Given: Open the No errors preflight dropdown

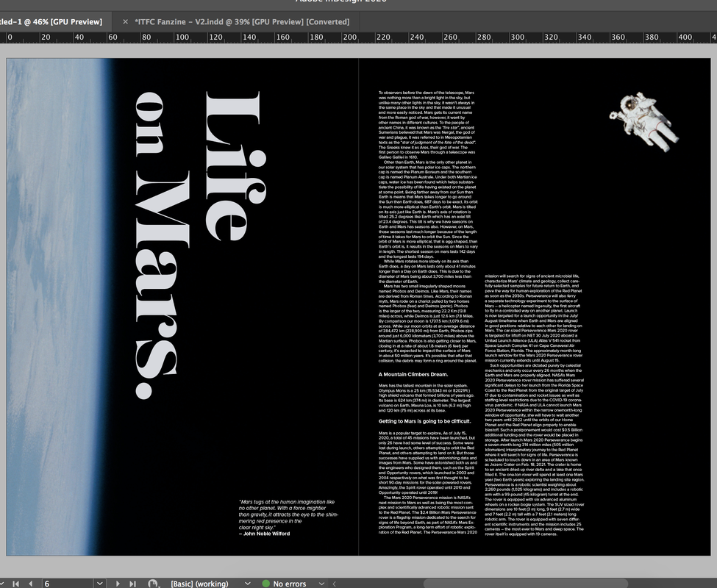Looking at the screenshot, I should point(321,584).
